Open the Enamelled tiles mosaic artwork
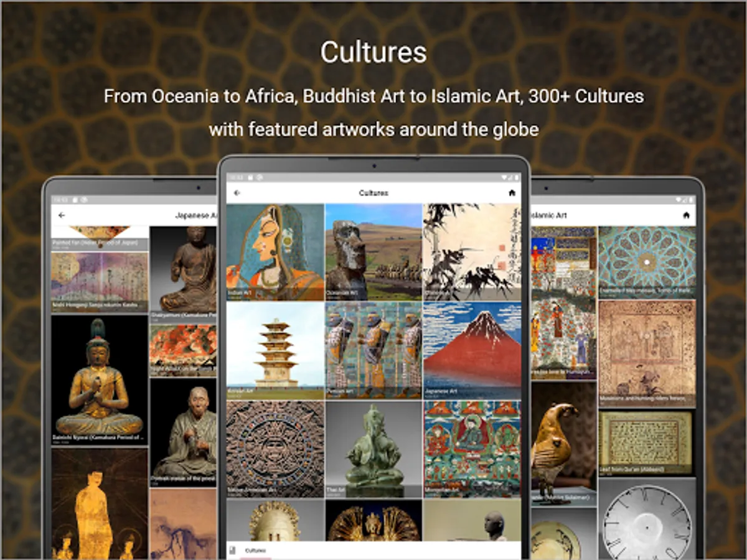747x560 pixels. coord(647,261)
